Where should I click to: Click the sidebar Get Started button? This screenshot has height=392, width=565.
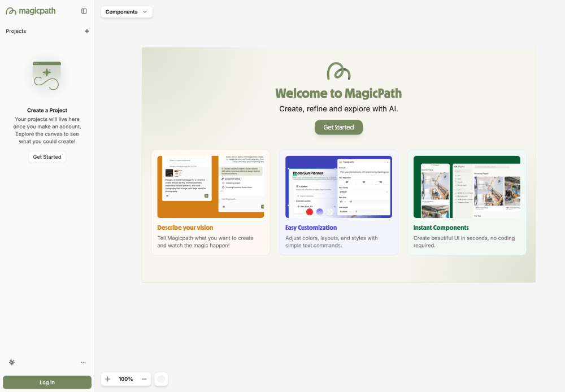(47, 157)
